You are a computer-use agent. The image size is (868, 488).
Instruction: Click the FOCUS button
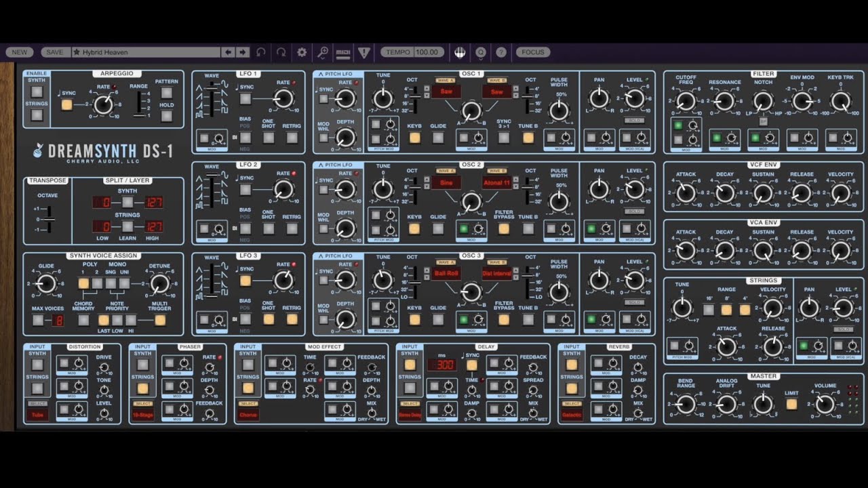[x=533, y=52]
